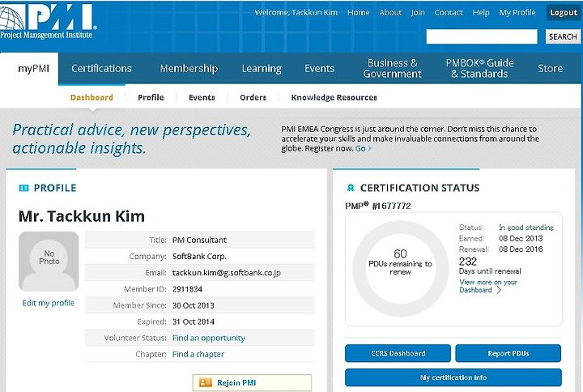Click the Member ID value 2911834
583x392 pixels.
[x=187, y=289]
